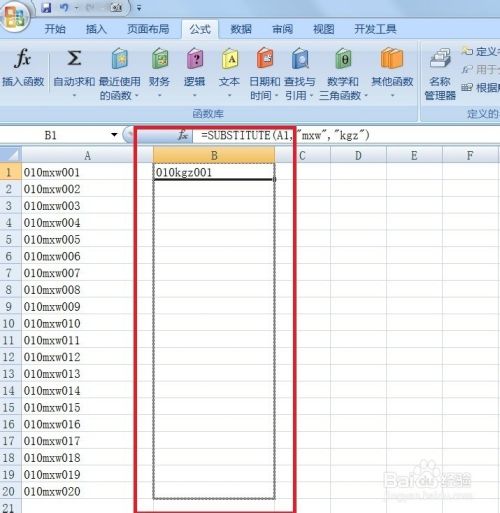This screenshot has width=500, height=513.
Task: Select column C header
Action: [302, 155]
